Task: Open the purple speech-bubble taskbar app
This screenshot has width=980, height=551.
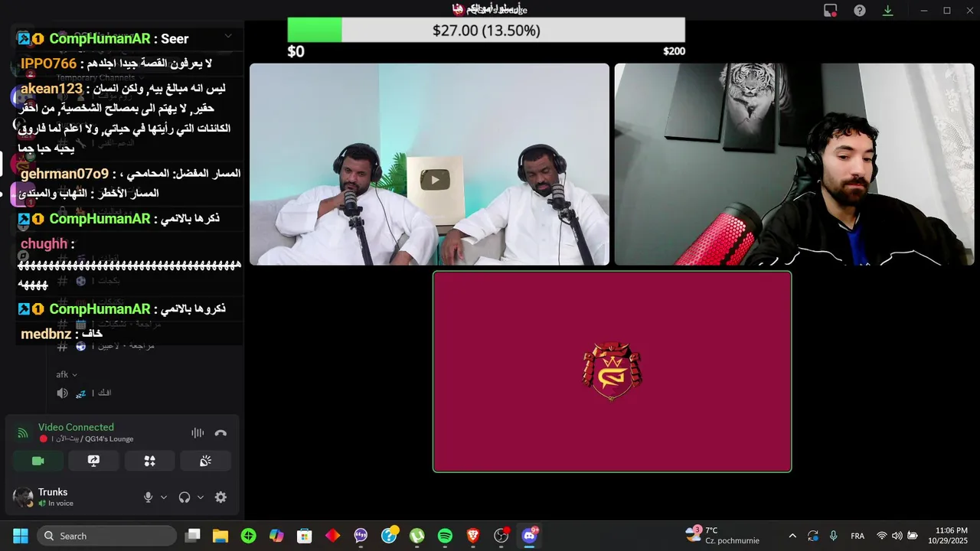Action: pyautogui.click(x=361, y=536)
